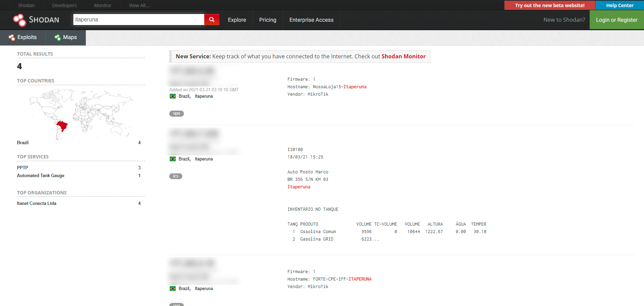The width and height of the screenshot is (644, 306).
Task: Filter by PPTP service
Action: click(22, 168)
